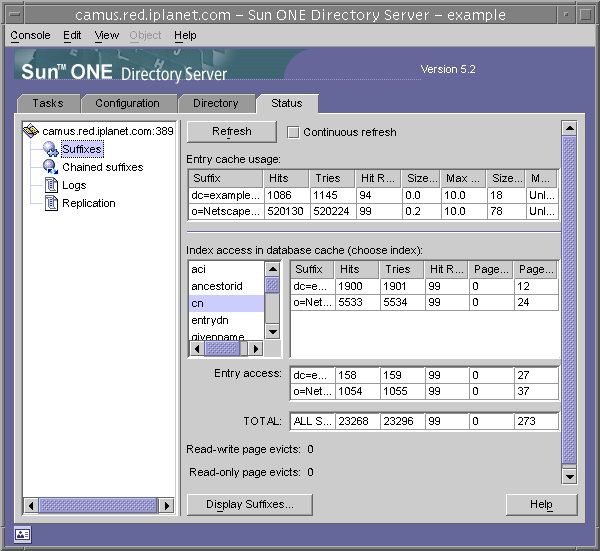The image size is (600, 551).
Task: Click the 520130 hits cell
Action: (287, 211)
